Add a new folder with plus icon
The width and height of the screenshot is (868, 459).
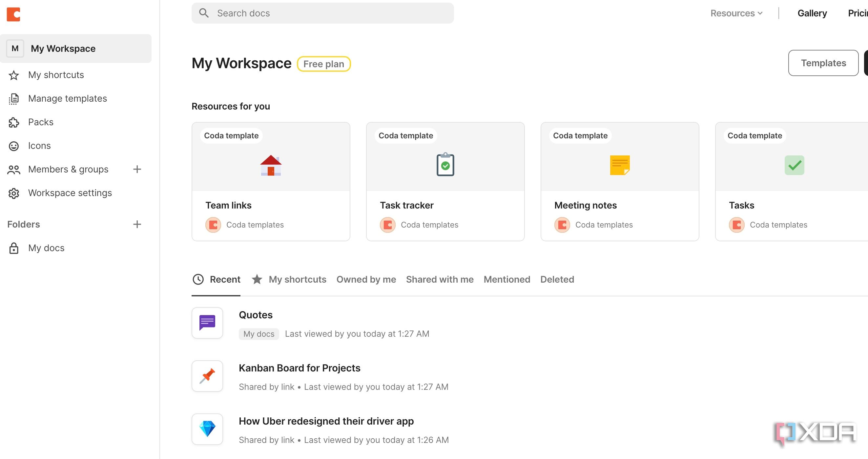pyautogui.click(x=137, y=224)
